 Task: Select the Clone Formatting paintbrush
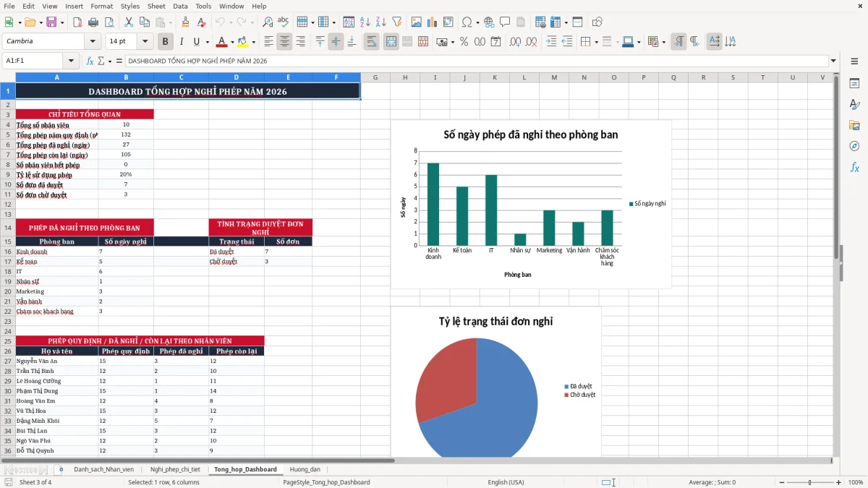pyautogui.click(x=186, y=22)
